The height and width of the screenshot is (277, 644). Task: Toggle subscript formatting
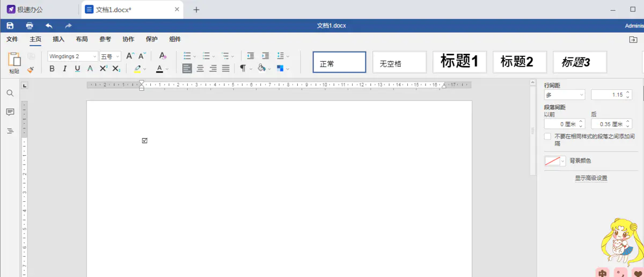point(116,69)
